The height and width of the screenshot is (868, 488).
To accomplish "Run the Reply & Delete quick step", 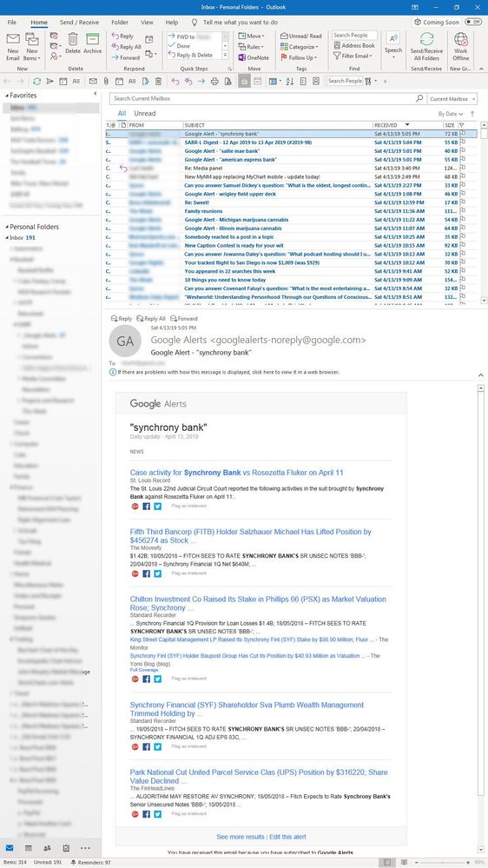I will (190, 55).
